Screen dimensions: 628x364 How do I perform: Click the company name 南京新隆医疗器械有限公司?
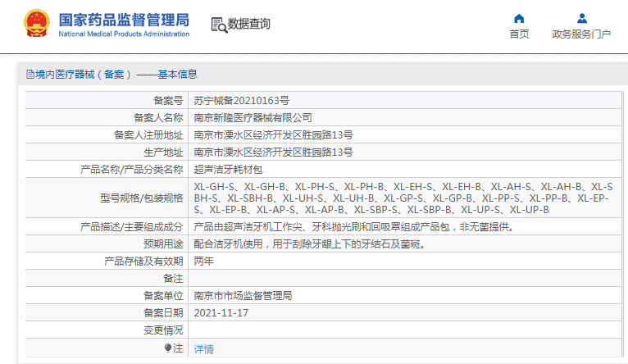tap(253, 117)
